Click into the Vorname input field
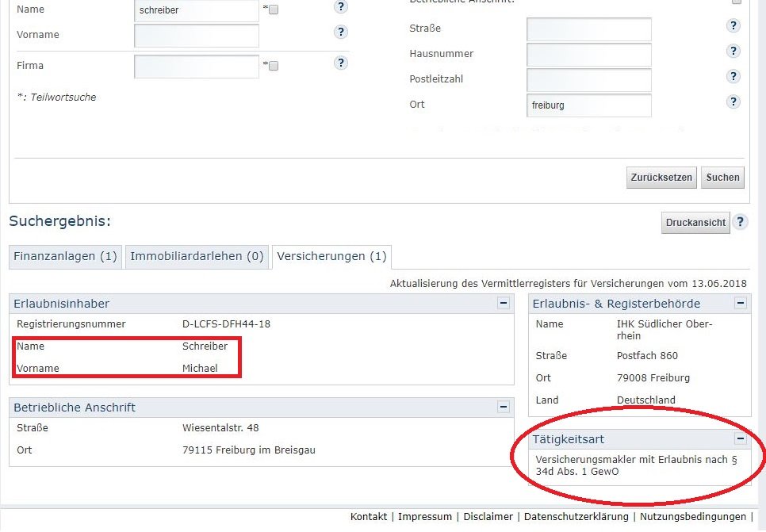 pyautogui.click(x=197, y=36)
